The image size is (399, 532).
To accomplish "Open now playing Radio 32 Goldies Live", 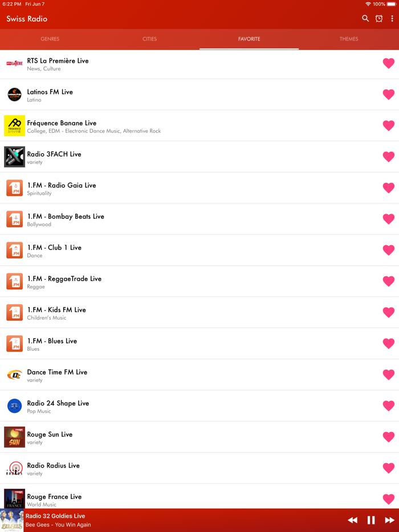I will click(x=55, y=516).
